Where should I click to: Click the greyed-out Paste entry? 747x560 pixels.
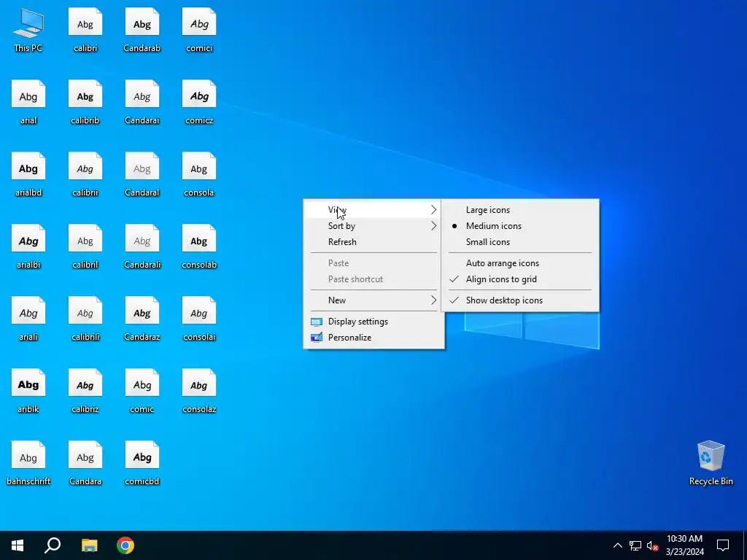click(x=374, y=263)
